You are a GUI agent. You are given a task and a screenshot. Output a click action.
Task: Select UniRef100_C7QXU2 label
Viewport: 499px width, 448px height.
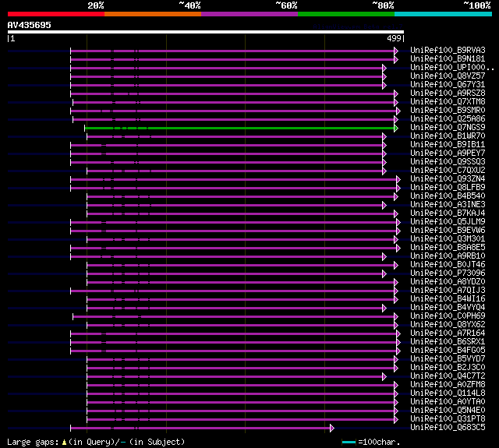tap(448, 171)
